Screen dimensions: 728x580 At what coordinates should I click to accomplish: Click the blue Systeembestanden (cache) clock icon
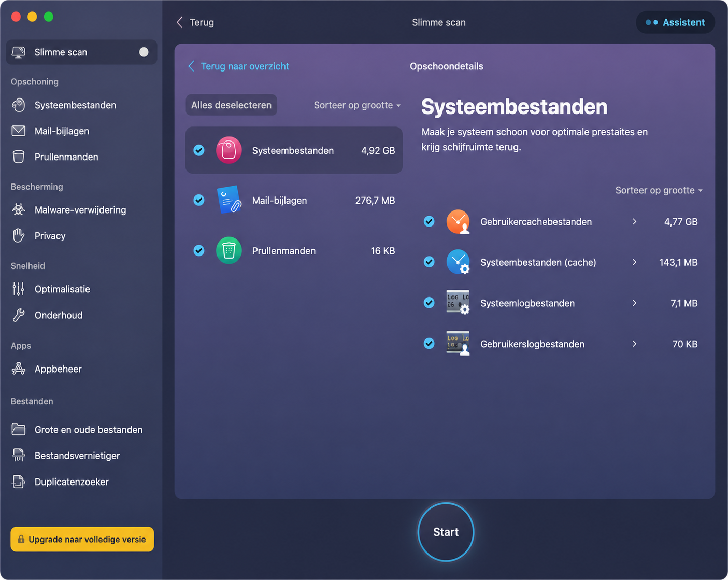point(458,262)
